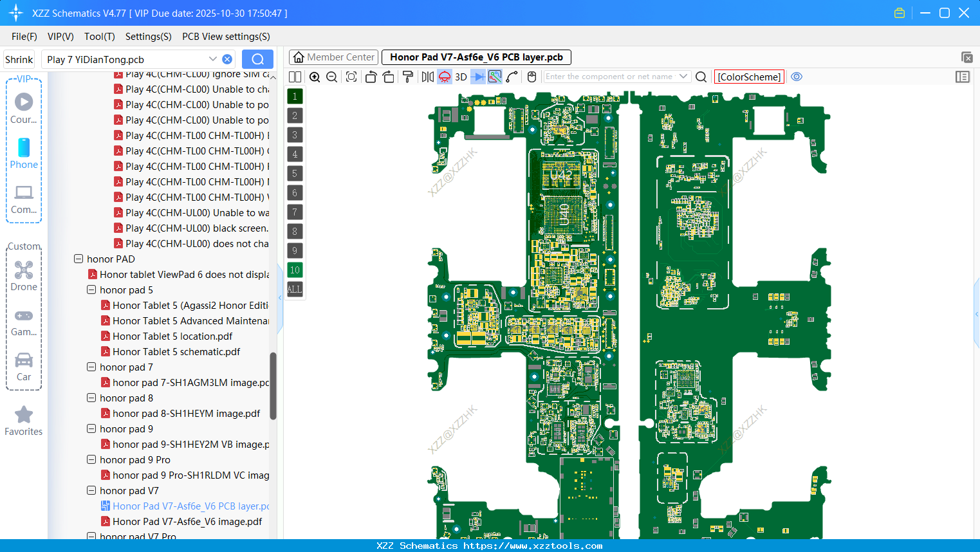This screenshot has height=552, width=980.
Task: Fit the board to the window
Action: pyautogui.click(x=351, y=77)
